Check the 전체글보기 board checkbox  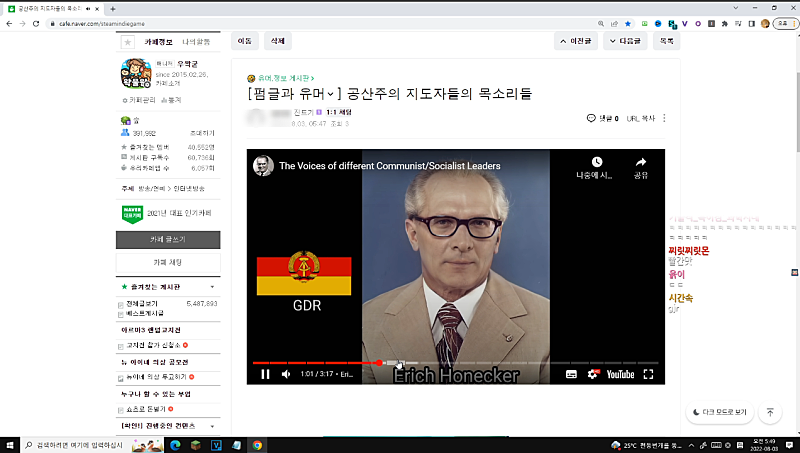[x=121, y=304]
